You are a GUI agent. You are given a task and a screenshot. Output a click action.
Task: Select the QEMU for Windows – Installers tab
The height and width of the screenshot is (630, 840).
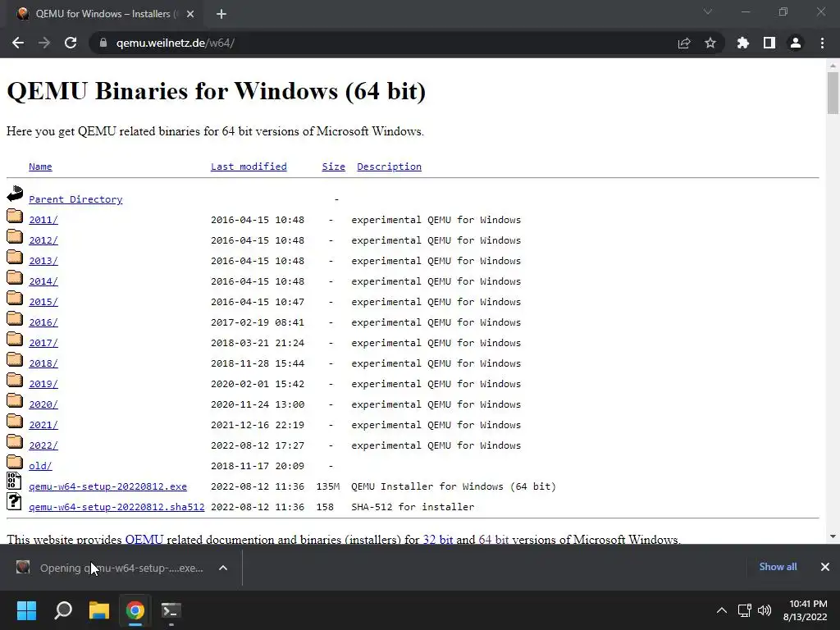coord(106,14)
